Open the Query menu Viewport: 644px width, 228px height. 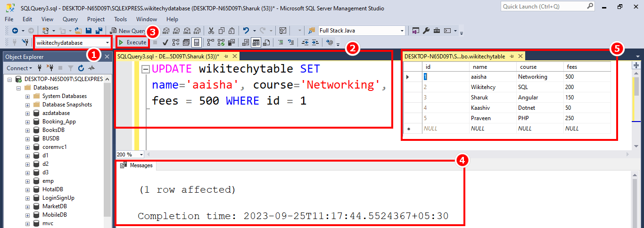coord(70,19)
